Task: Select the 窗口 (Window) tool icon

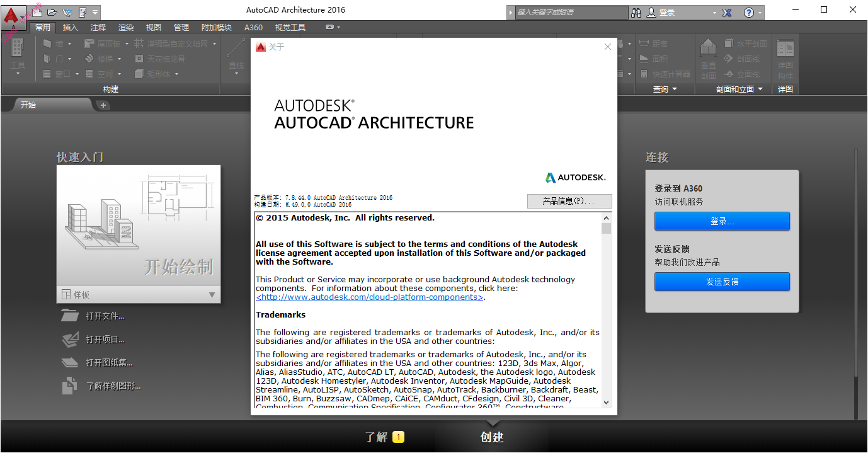Action: click(47, 74)
